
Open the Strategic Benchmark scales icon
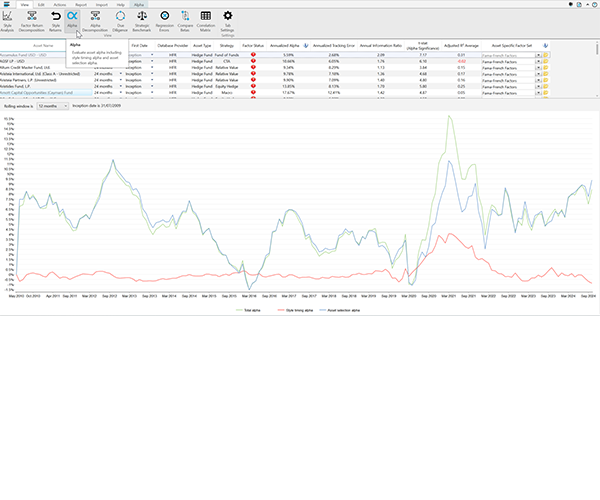point(142,21)
